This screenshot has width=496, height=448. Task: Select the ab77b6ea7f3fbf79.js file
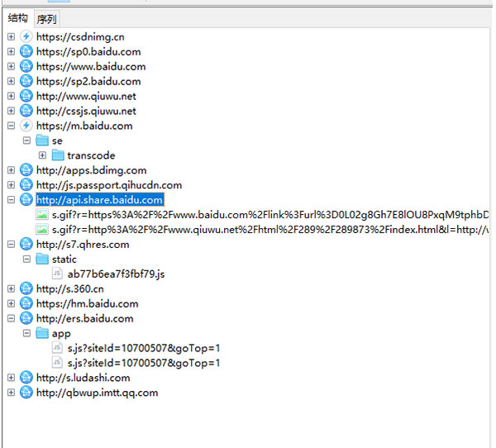(x=116, y=274)
